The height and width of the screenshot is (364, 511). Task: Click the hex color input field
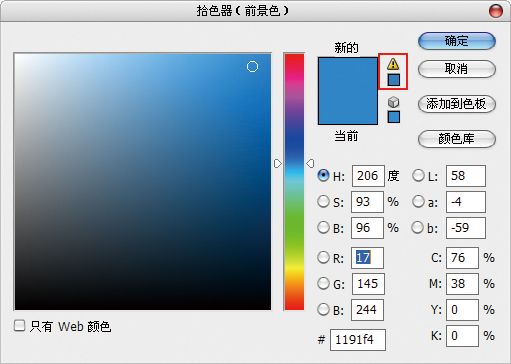point(358,340)
